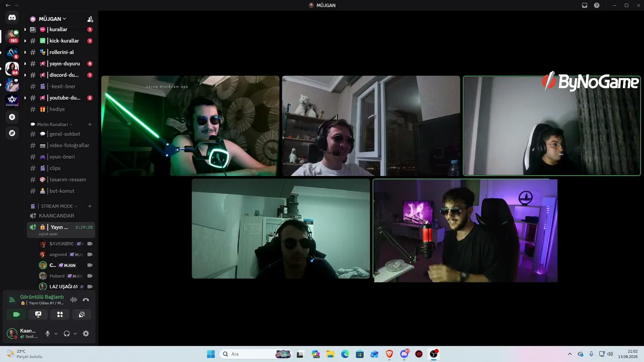Open the youtube-du... channel
Screen dimensions: 644x362
click(x=61, y=98)
